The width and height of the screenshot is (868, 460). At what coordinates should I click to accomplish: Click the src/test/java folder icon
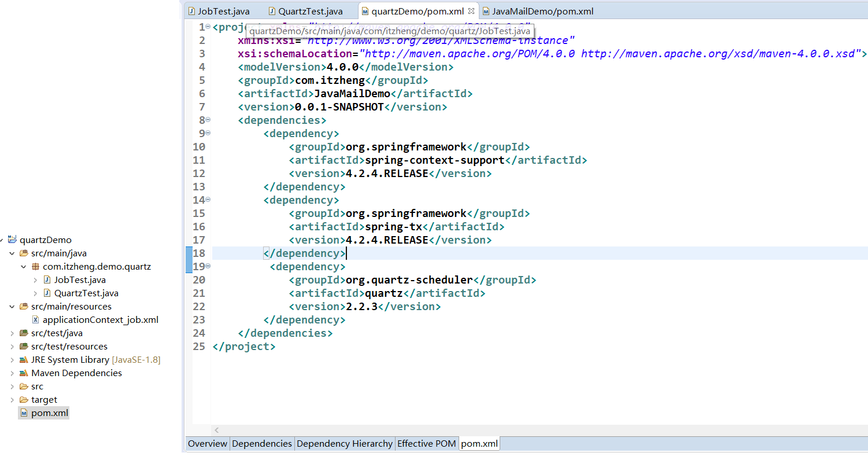tap(24, 333)
